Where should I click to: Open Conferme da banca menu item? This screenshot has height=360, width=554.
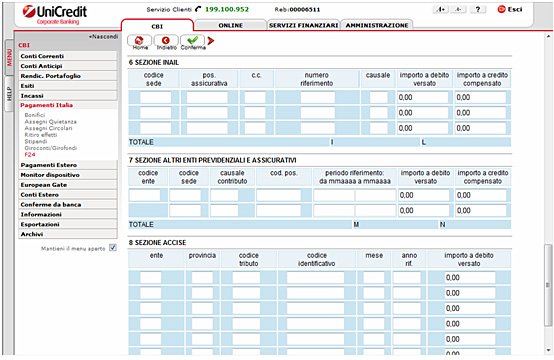tap(68, 204)
